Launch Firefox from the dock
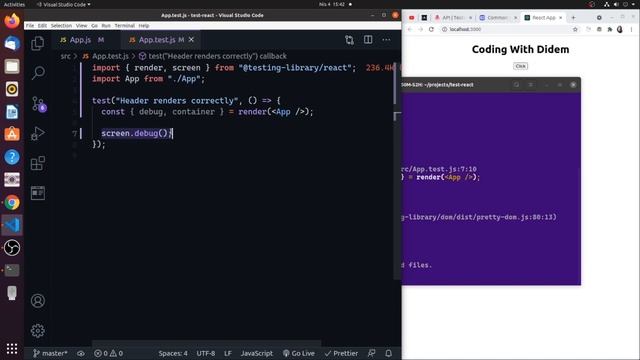The height and width of the screenshot is (360, 640). (12, 20)
